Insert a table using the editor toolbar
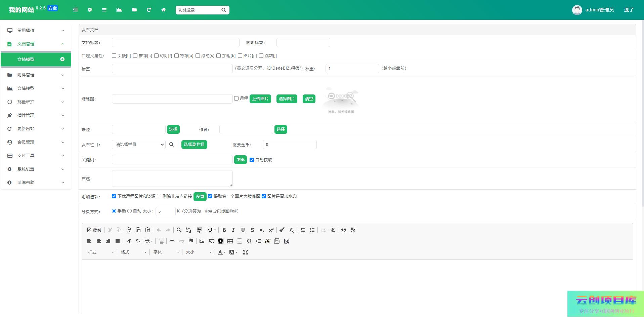Image resolution: width=644 pixels, height=317 pixels. [x=230, y=241]
